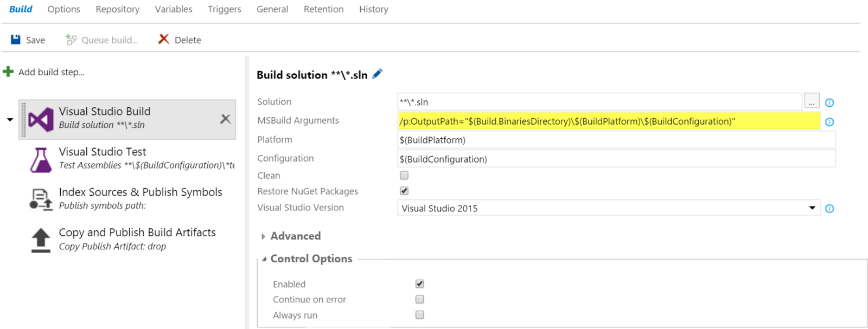The image size is (868, 329).
Task: Click the pencil icon to rename build step
Action: point(378,74)
